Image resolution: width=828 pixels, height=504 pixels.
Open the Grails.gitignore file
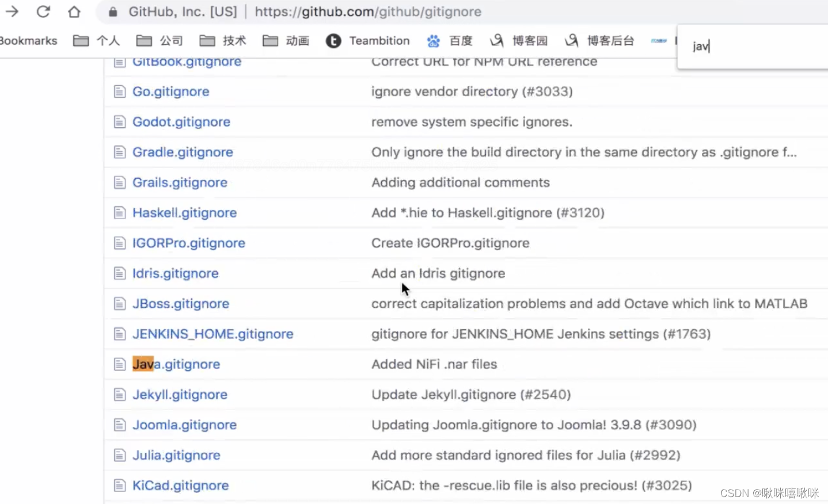pyautogui.click(x=180, y=182)
